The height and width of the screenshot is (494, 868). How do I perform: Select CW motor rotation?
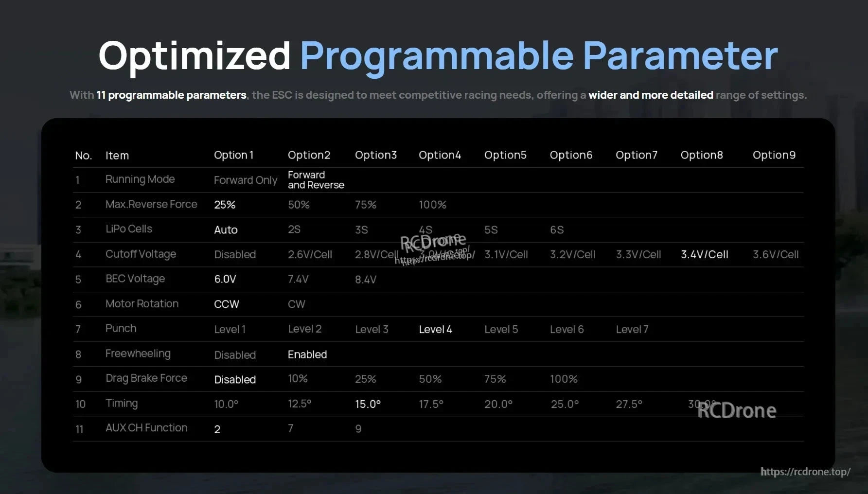pyautogui.click(x=297, y=304)
